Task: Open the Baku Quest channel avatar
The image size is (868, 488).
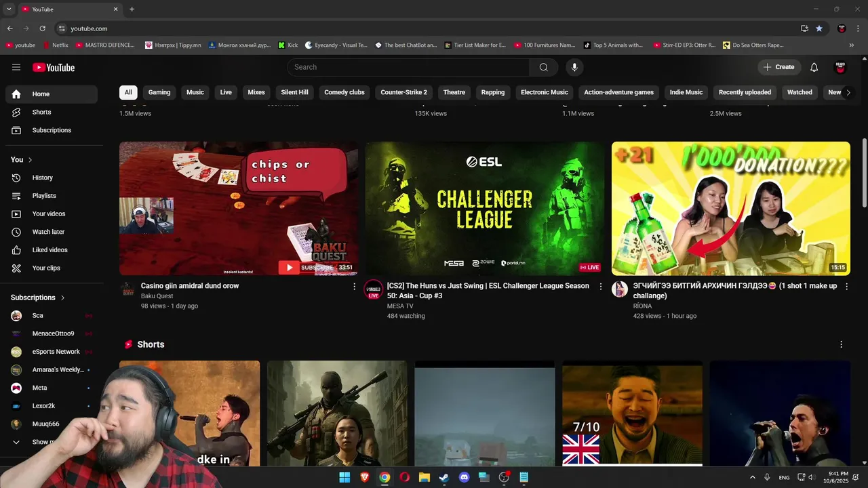Action: pos(127,289)
